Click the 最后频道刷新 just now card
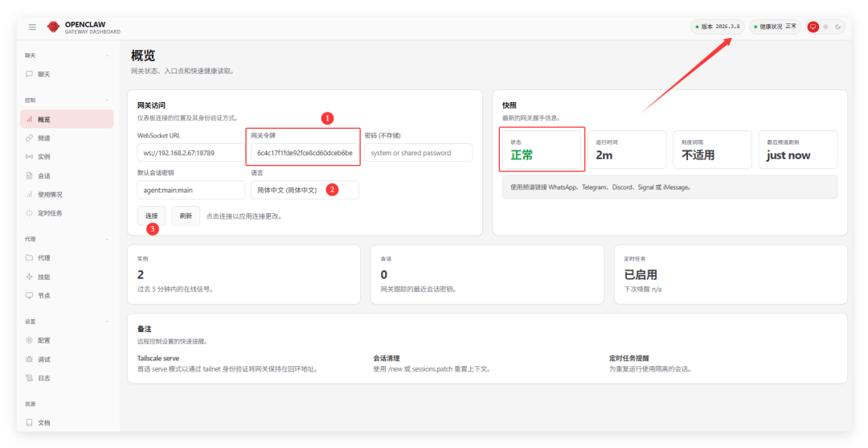The image size is (868, 448). (x=798, y=150)
